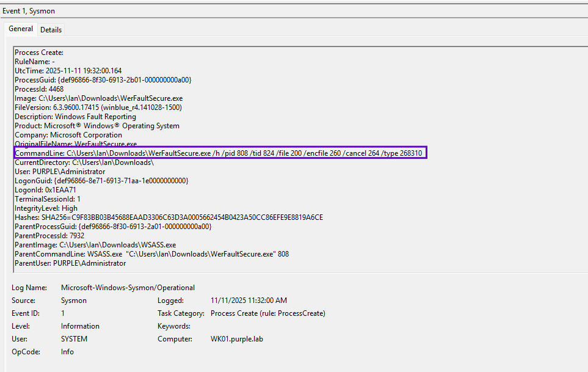Viewport: 588px width, 372px height.
Task: Click the Log Name value Microsoft-Windows-Sysmon/Operational
Action: pyautogui.click(x=128, y=288)
